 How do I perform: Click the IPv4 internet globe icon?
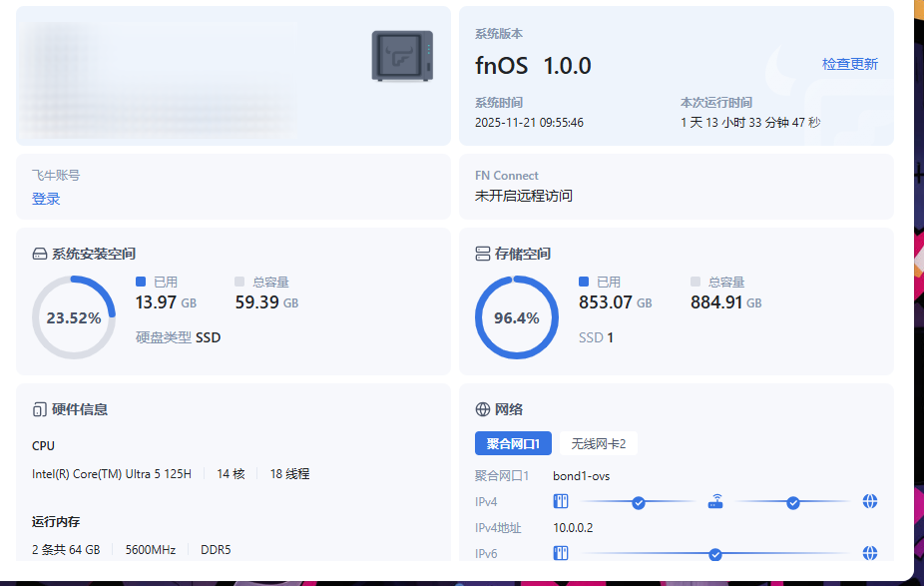click(x=870, y=502)
